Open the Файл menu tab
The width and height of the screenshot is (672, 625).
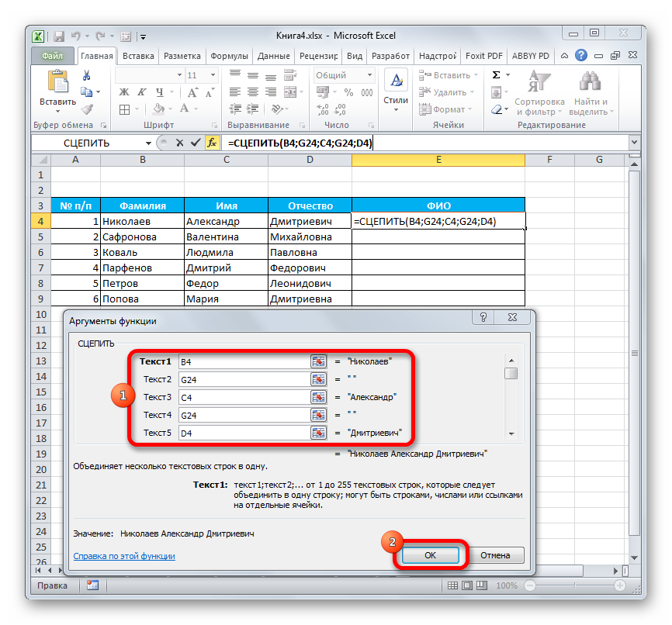tap(53, 57)
